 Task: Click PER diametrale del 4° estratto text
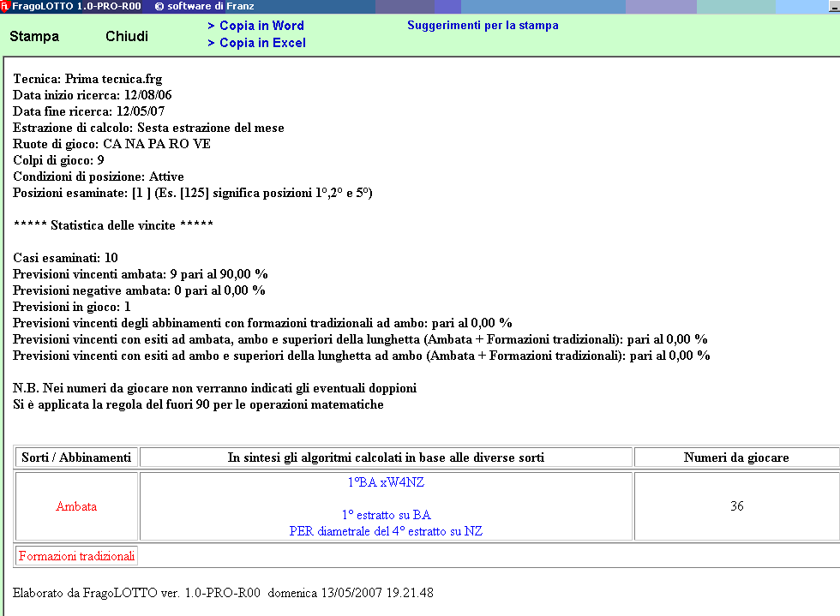point(386,531)
